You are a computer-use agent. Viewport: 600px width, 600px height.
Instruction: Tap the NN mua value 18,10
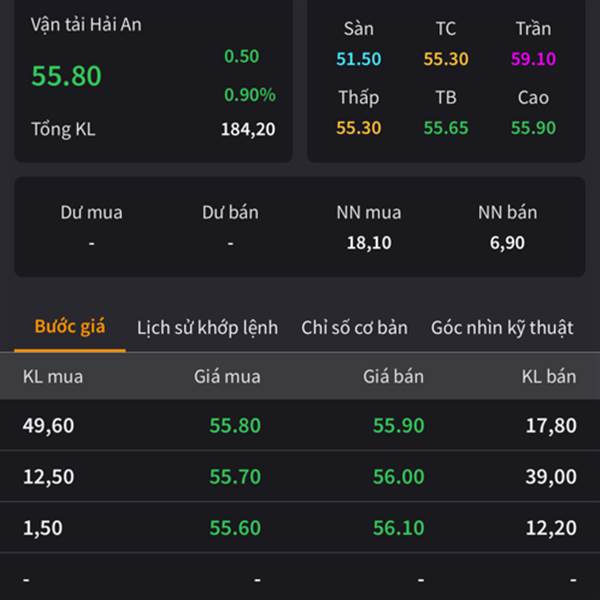click(x=369, y=243)
